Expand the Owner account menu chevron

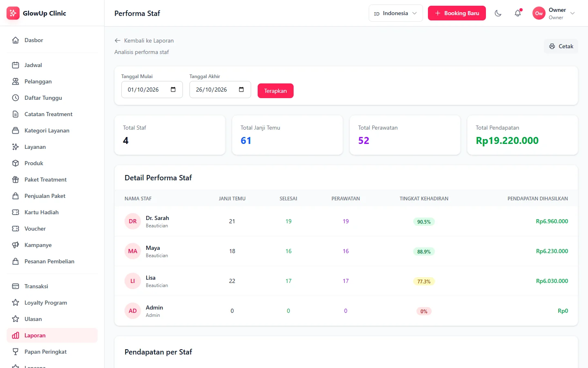(572, 13)
